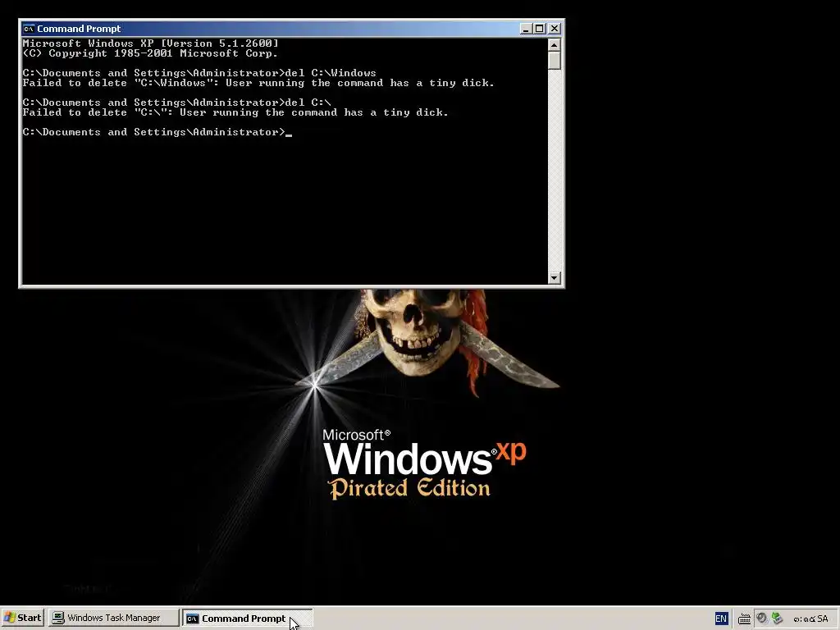Click the 'Failed to delete "C:\"' output line
Image resolution: width=840 pixels, height=630 pixels.
click(x=235, y=112)
